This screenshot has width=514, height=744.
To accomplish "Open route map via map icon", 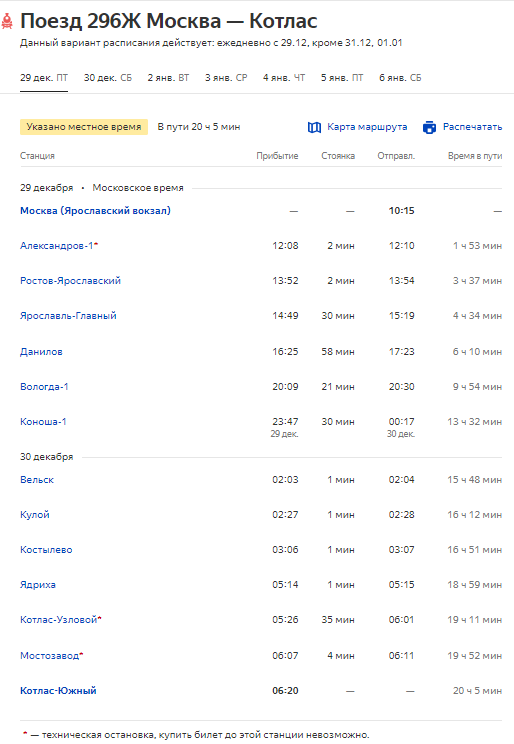I will tap(314, 127).
